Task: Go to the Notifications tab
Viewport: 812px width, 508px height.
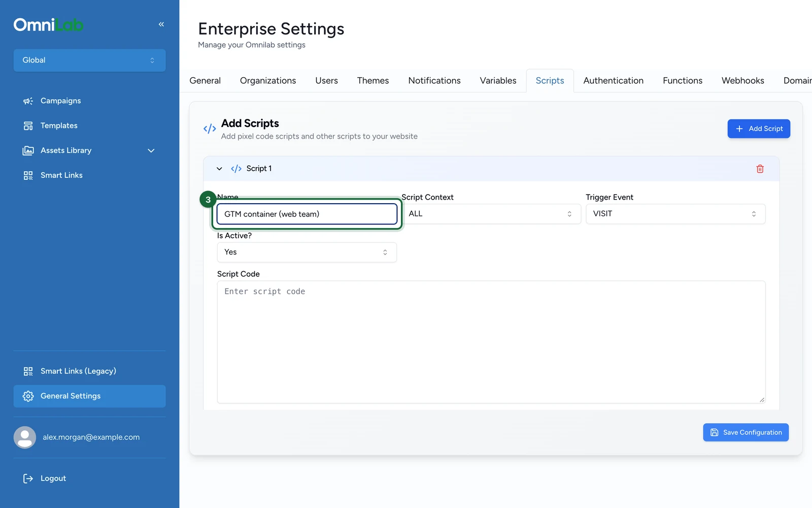Action: tap(434, 81)
